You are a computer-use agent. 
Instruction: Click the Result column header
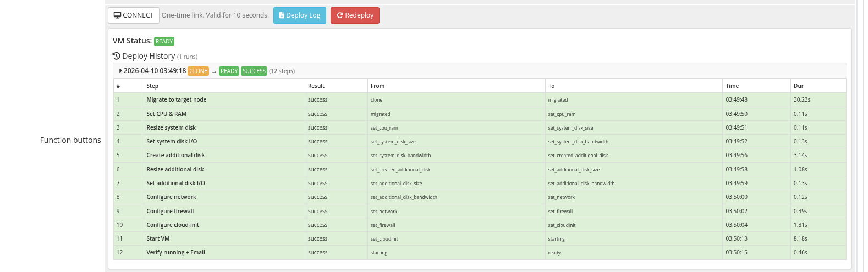click(x=316, y=86)
